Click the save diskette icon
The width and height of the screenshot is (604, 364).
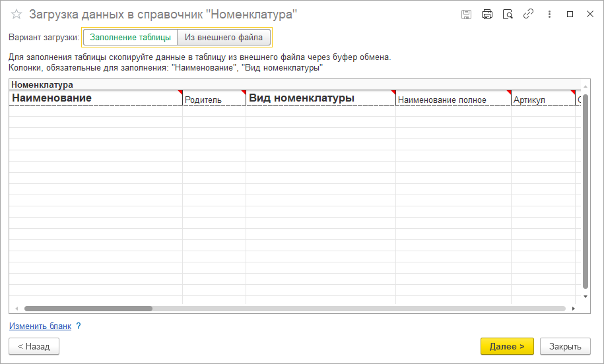(466, 14)
